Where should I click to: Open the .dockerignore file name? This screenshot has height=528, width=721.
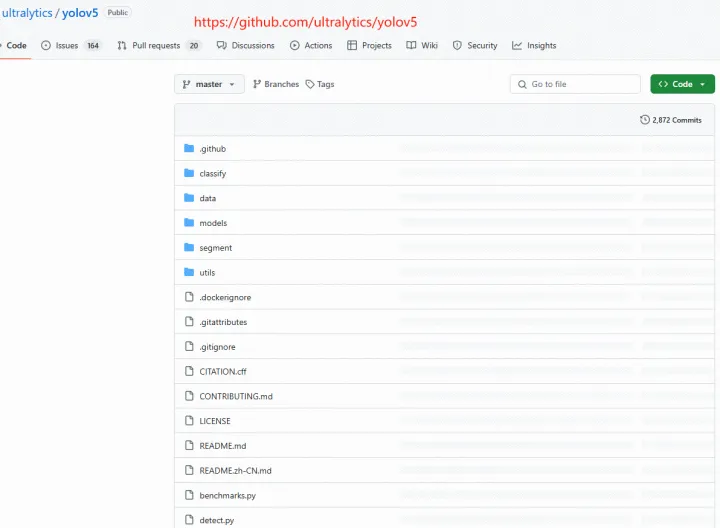pos(225,298)
